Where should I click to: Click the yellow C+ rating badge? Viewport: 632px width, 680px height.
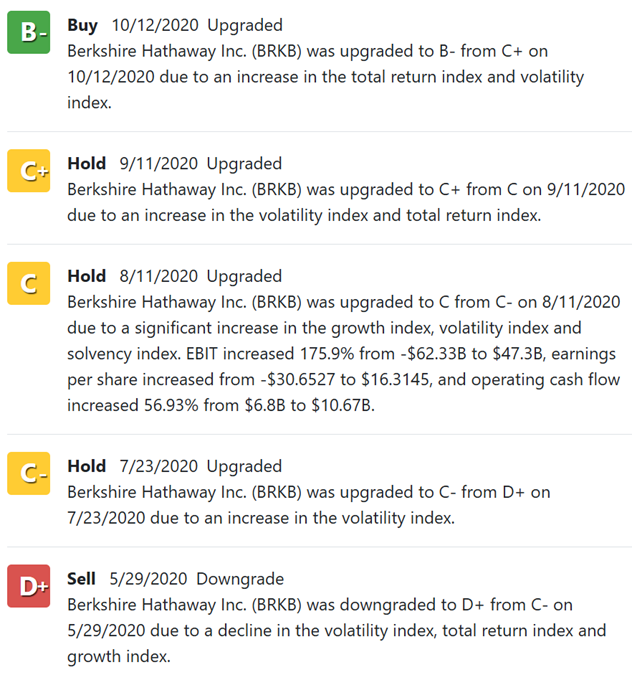coord(30,171)
